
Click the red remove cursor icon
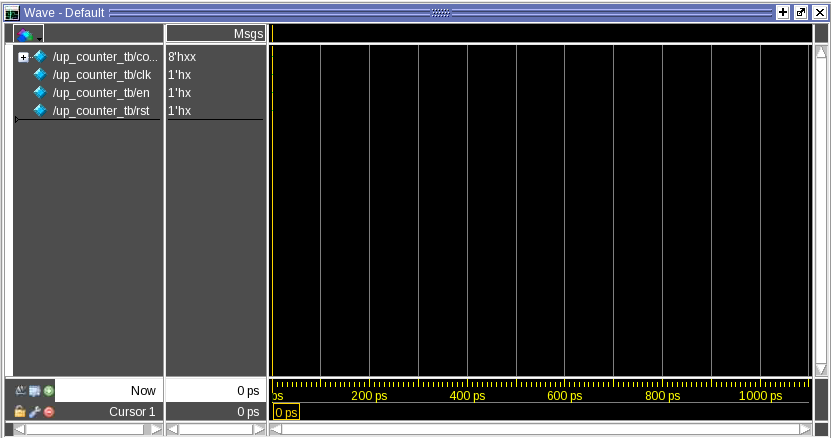tap(49, 411)
